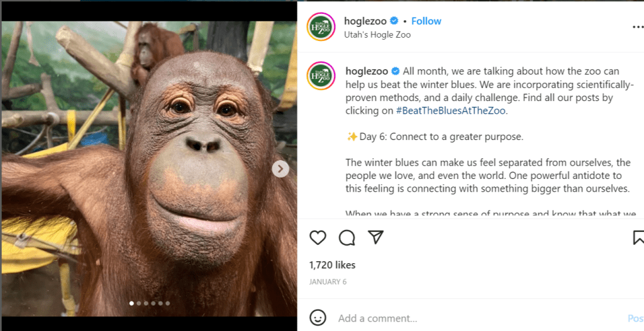Click the January 6 post date
Screen dimensions: 644x331
point(328,282)
